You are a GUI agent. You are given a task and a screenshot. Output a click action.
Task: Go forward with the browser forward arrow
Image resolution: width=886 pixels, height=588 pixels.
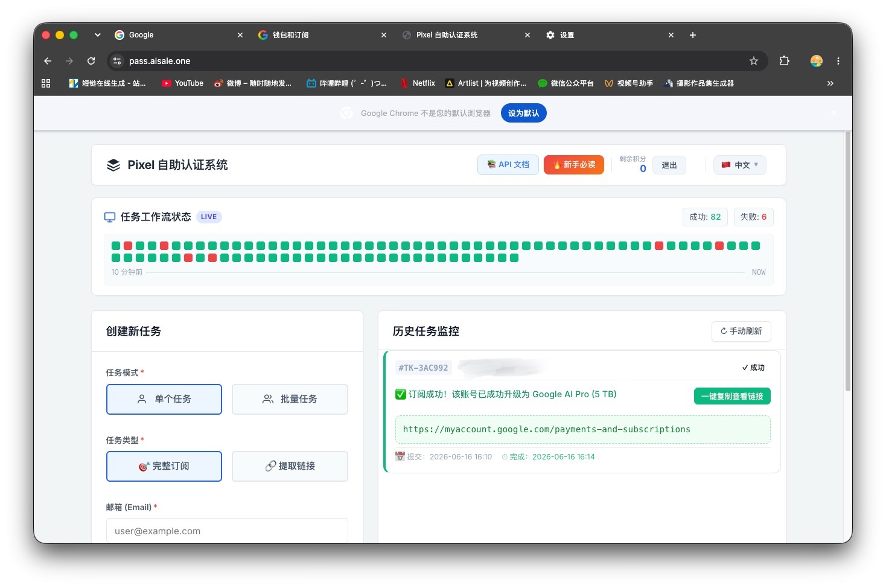click(x=69, y=61)
